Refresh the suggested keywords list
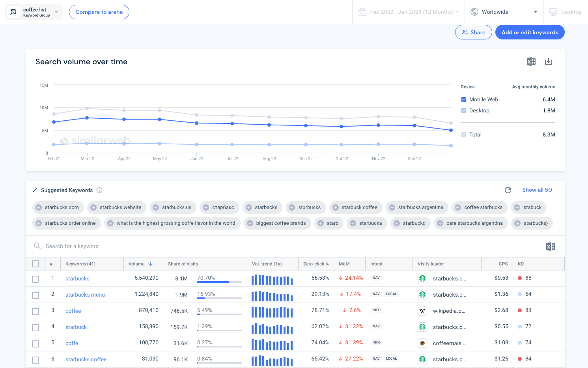Screen dimensions: 588x368 point(508,190)
